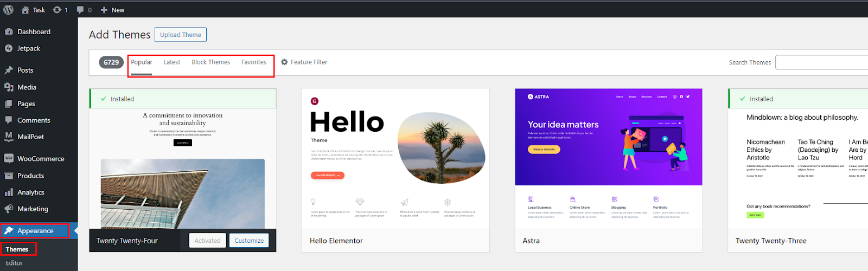Open the Editor submenu item

(x=14, y=263)
